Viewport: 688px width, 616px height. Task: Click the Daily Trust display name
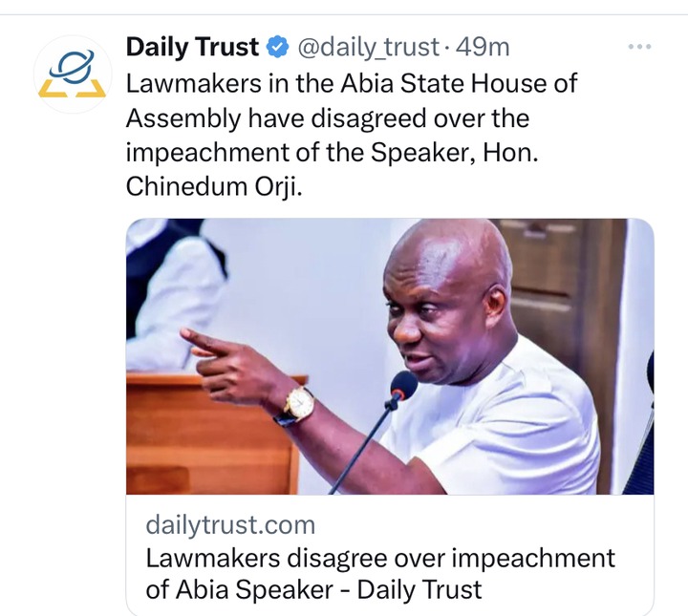[x=193, y=47]
